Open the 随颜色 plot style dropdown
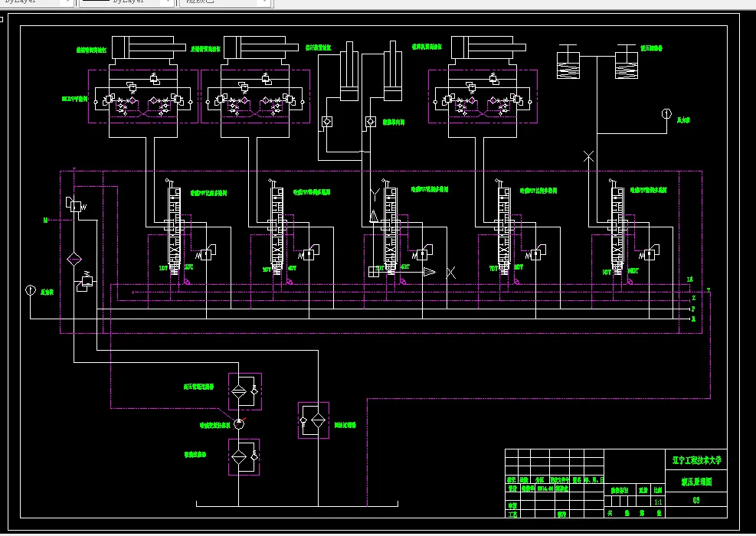 [263, 2]
